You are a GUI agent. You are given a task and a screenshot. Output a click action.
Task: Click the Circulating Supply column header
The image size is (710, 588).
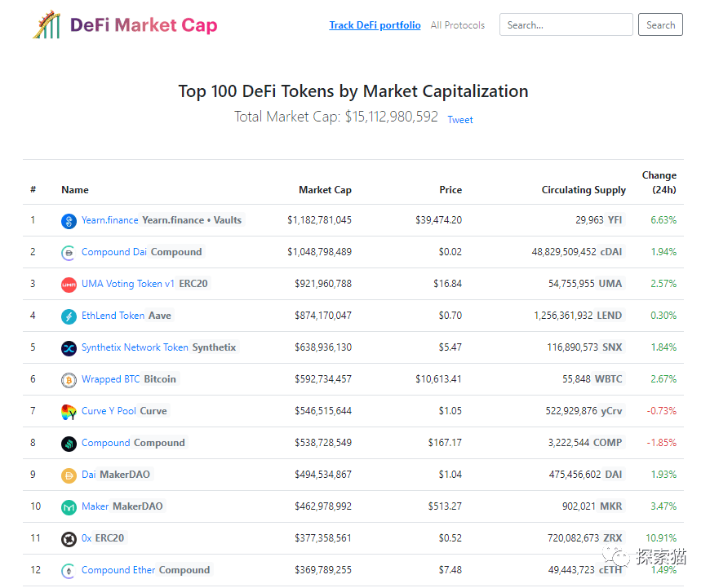[x=584, y=190]
